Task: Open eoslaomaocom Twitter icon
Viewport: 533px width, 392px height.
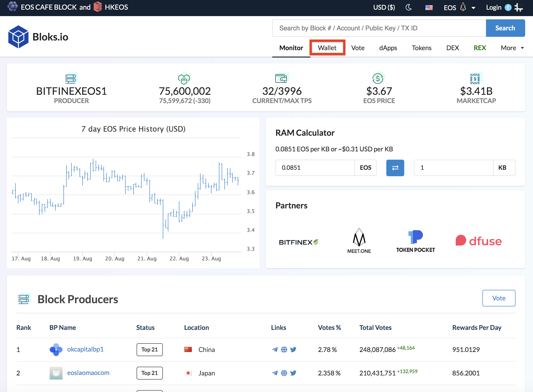Action: pos(293,373)
